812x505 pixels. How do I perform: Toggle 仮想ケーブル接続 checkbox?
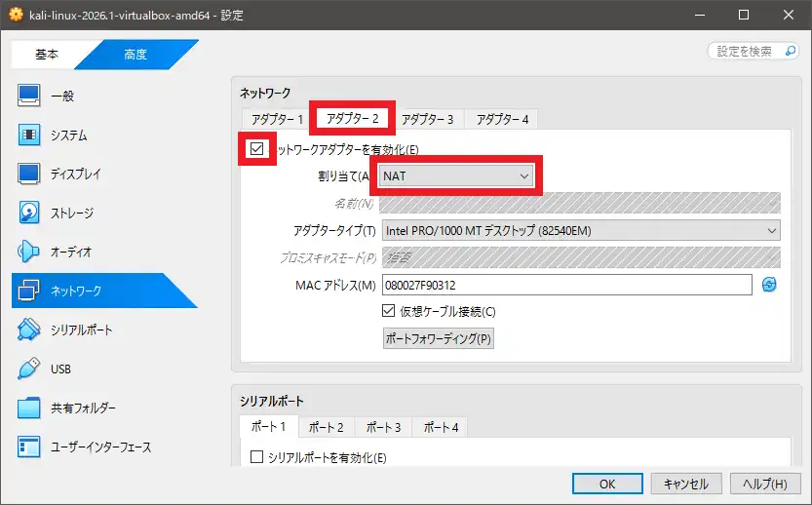(x=388, y=311)
